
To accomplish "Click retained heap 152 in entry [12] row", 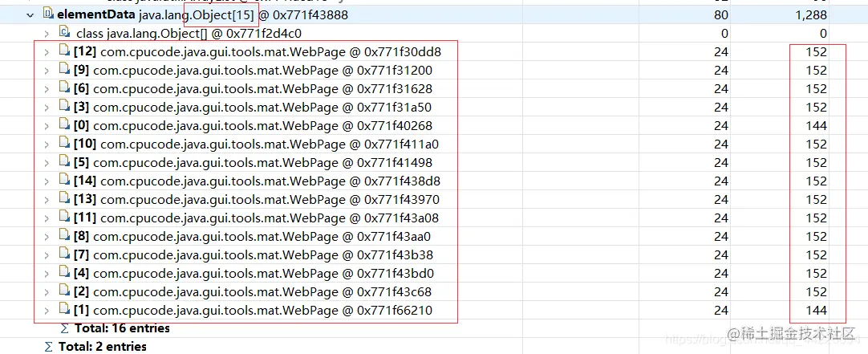I will click(817, 52).
